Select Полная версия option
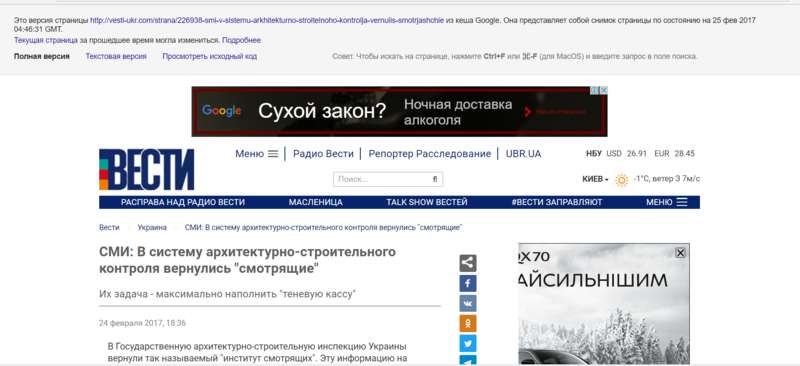 click(41, 56)
